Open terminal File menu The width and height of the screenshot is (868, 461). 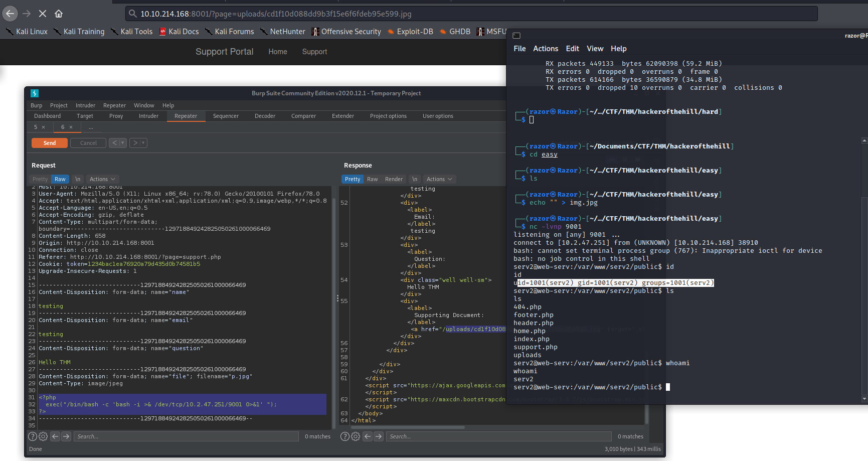click(519, 49)
